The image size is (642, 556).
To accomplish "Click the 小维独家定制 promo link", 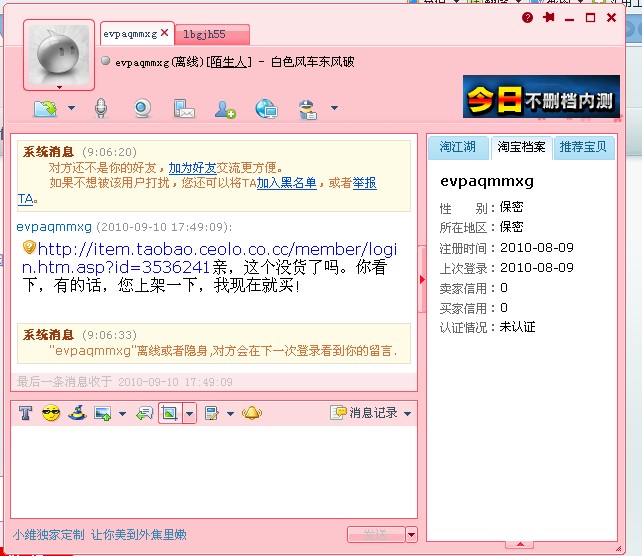I will (99, 535).
